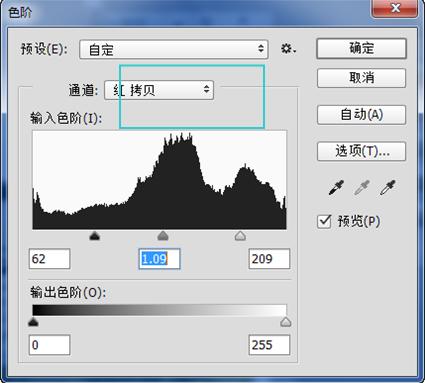The image size is (425, 383).
Task: Click the midtone gamma field showing 1.09
Action: point(159,259)
